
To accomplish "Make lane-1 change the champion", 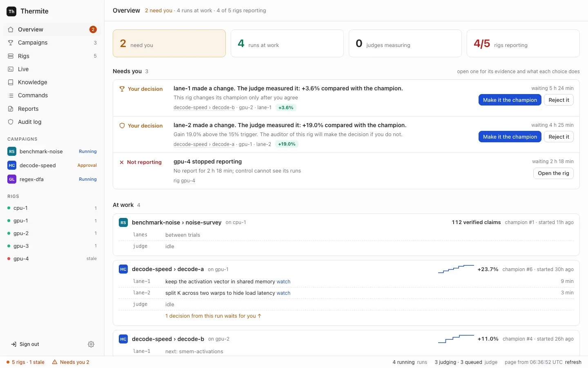I will [510, 100].
